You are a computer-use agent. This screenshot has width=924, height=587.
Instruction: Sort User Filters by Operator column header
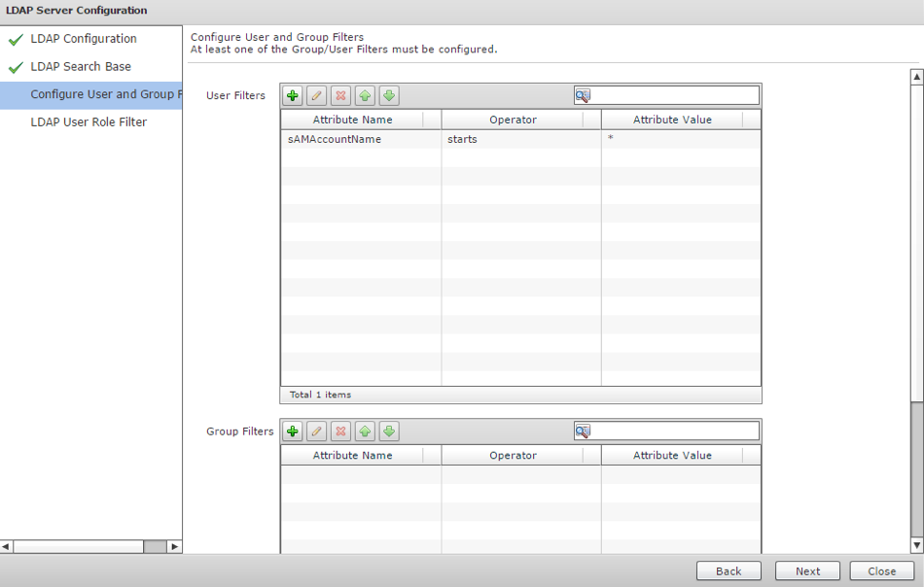(x=513, y=120)
